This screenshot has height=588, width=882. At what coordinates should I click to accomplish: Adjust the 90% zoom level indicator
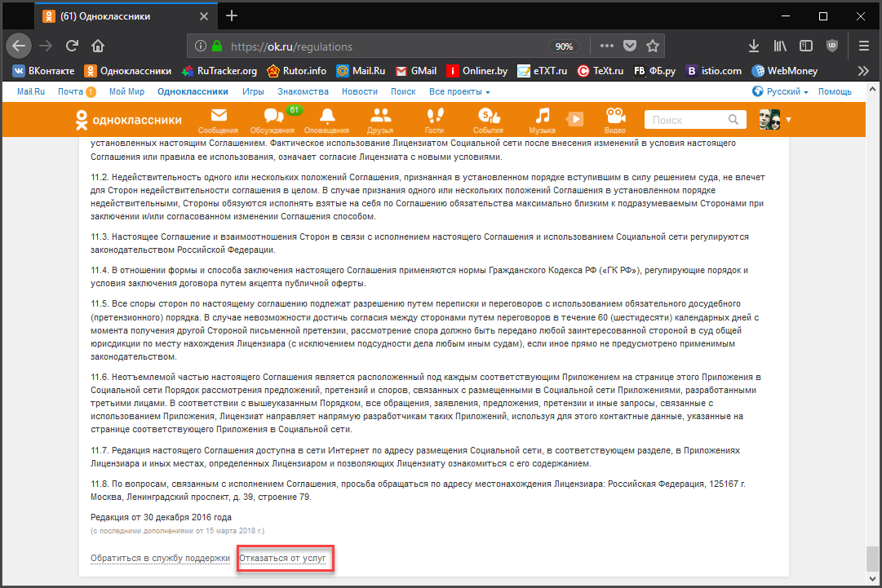click(x=564, y=46)
